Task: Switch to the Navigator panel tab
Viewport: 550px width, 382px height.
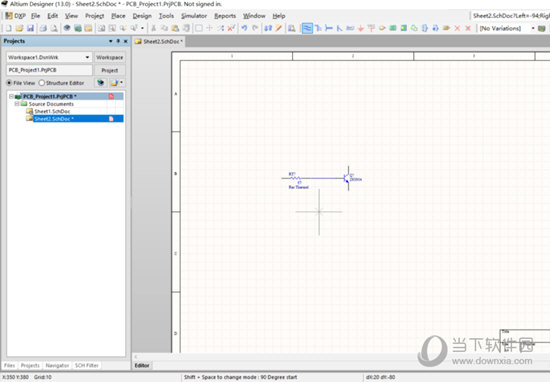Action: tap(57, 365)
